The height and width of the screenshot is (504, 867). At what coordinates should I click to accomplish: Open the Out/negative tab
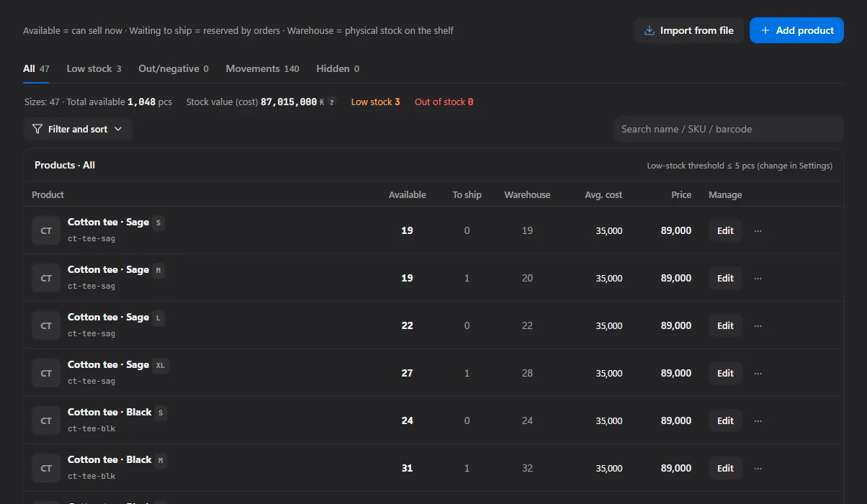174,69
